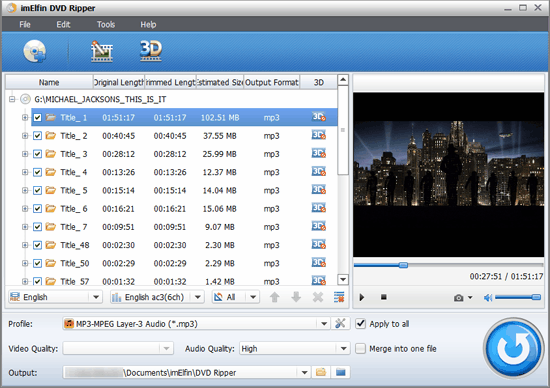Enable Merge into one file

tap(361, 348)
